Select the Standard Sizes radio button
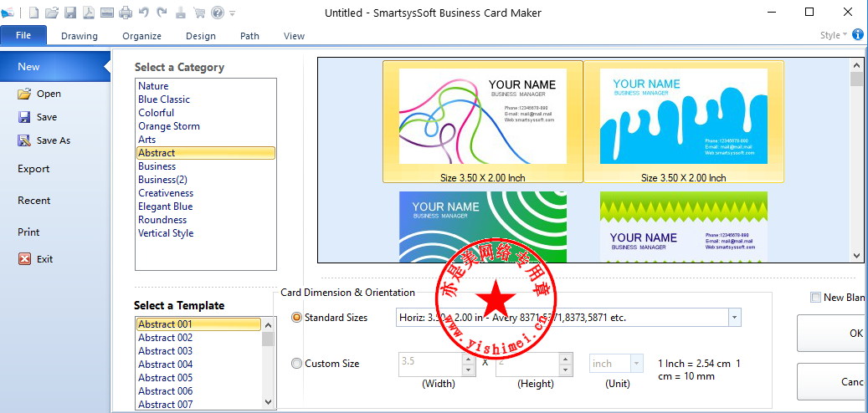This screenshot has height=413, width=868. 296,318
